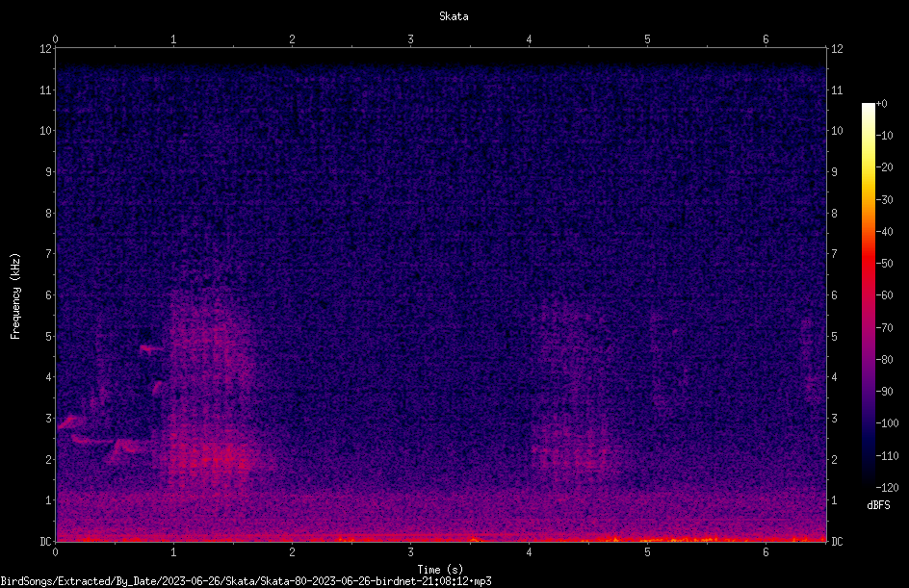Click the brightest call burst near 2 kHz
The image size is (909, 588).
[214, 459]
